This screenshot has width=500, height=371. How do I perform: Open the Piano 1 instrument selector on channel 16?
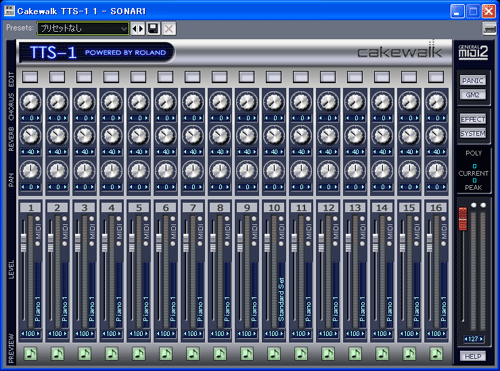444,295
